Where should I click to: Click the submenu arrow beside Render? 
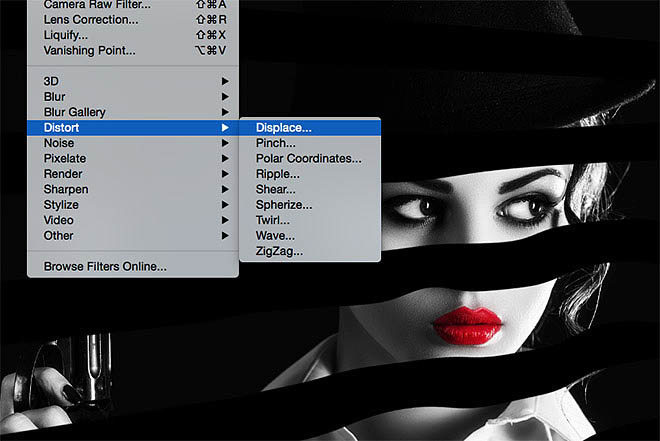225,174
